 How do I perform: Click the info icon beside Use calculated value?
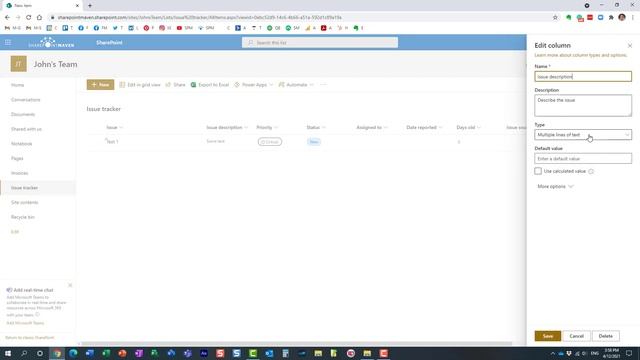591,171
